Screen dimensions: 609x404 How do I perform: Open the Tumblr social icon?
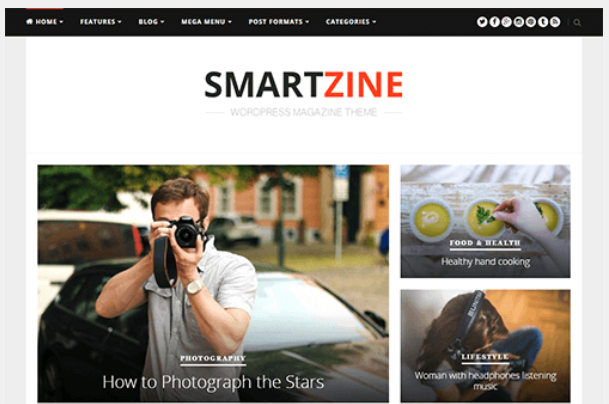tap(543, 22)
